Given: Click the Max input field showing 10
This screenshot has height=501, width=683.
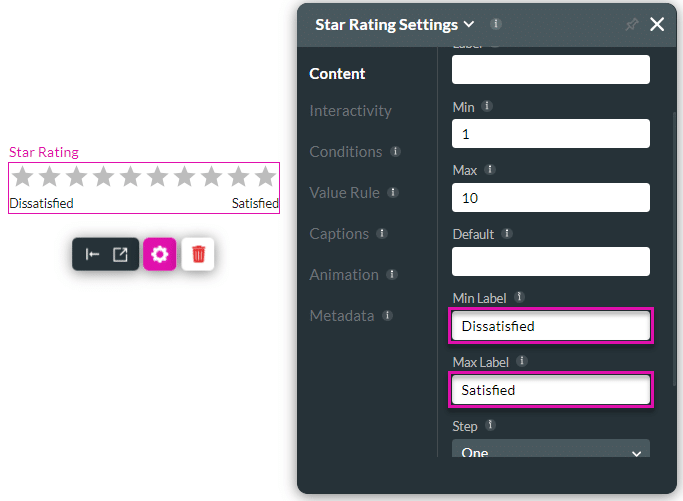Looking at the screenshot, I should coord(551,198).
